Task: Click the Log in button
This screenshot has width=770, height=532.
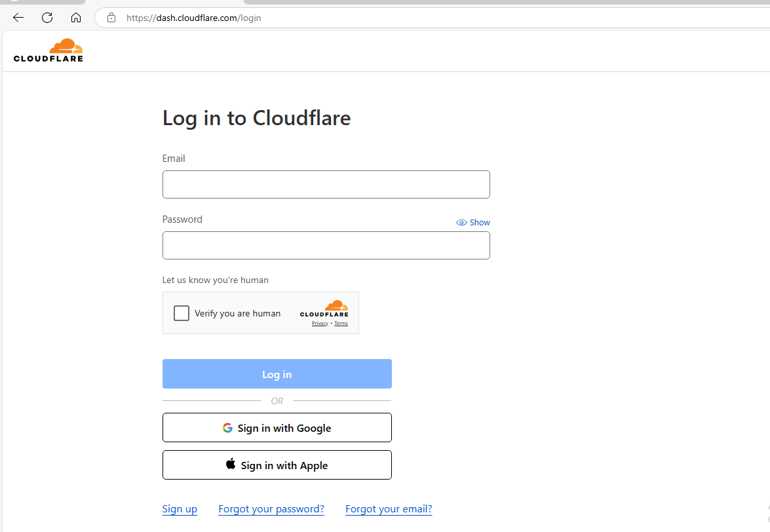Action: 277,373
